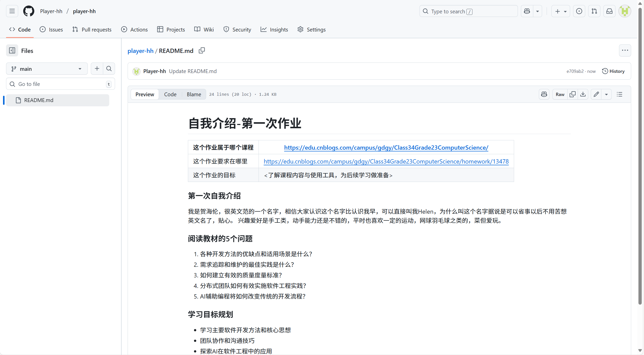Click the pencil edit file icon
Viewport: 644px width, 355px height.
596,94
